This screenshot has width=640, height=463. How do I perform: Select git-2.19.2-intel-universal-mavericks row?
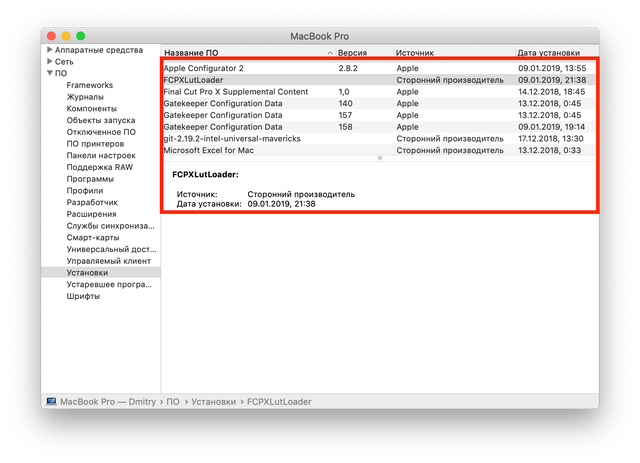pos(380,138)
